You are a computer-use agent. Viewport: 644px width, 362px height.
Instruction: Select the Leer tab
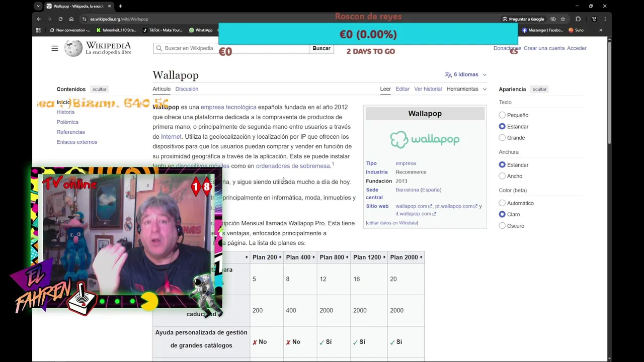(385, 89)
